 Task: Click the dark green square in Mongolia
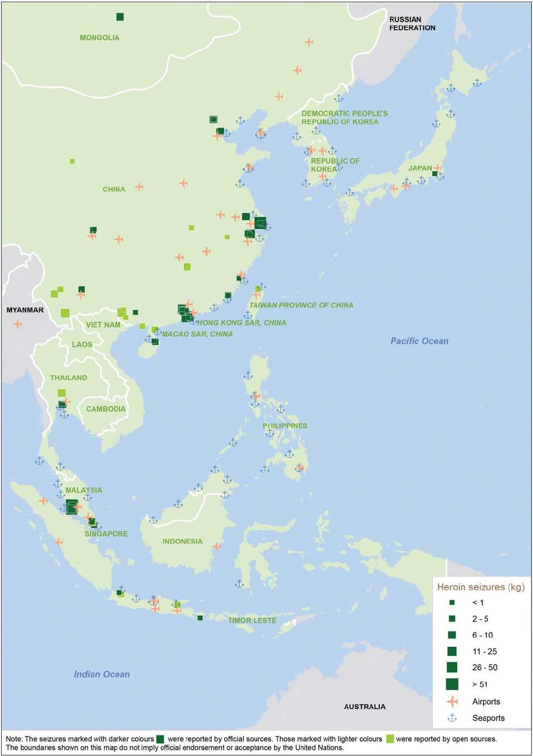point(120,17)
